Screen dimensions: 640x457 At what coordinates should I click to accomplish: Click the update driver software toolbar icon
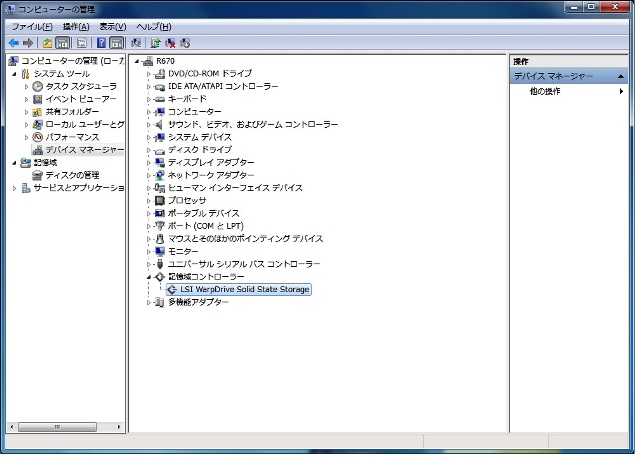pos(155,43)
